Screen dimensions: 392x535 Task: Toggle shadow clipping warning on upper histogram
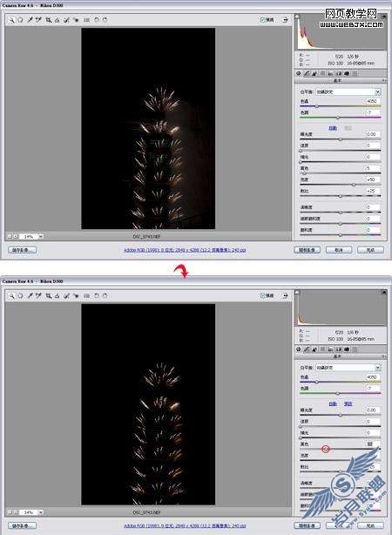(x=297, y=16)
